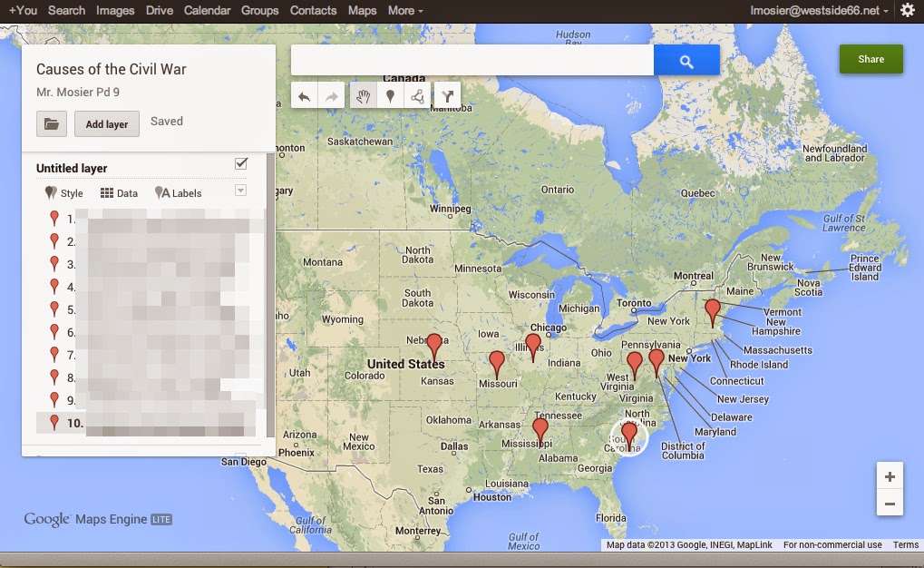Screen dimensions: 924x568
Task: Click selected pin in South Carolina
Action: tap(629, 436)
